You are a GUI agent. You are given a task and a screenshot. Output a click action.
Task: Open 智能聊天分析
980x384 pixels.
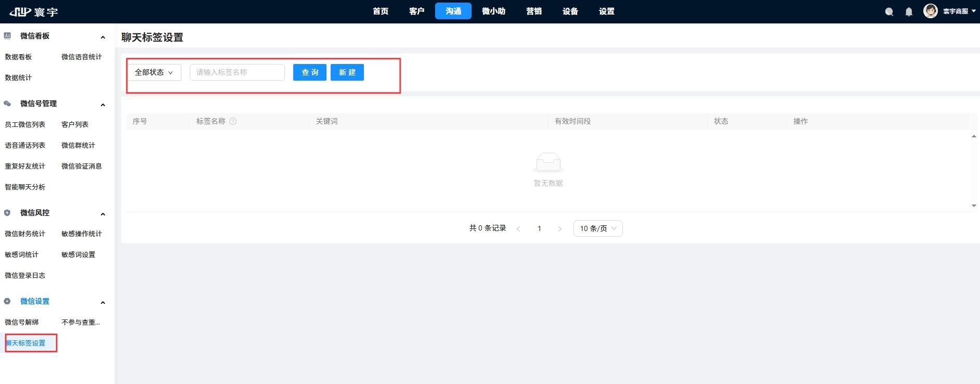25,187
